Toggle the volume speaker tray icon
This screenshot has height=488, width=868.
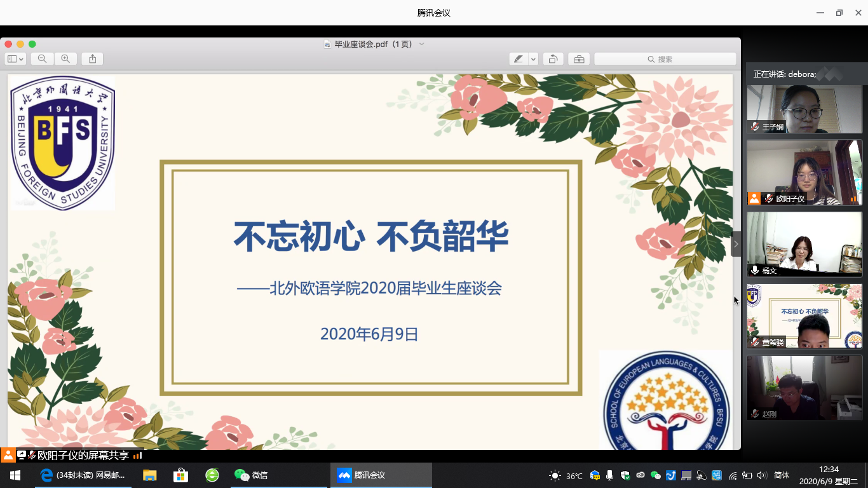pos(762,475)
